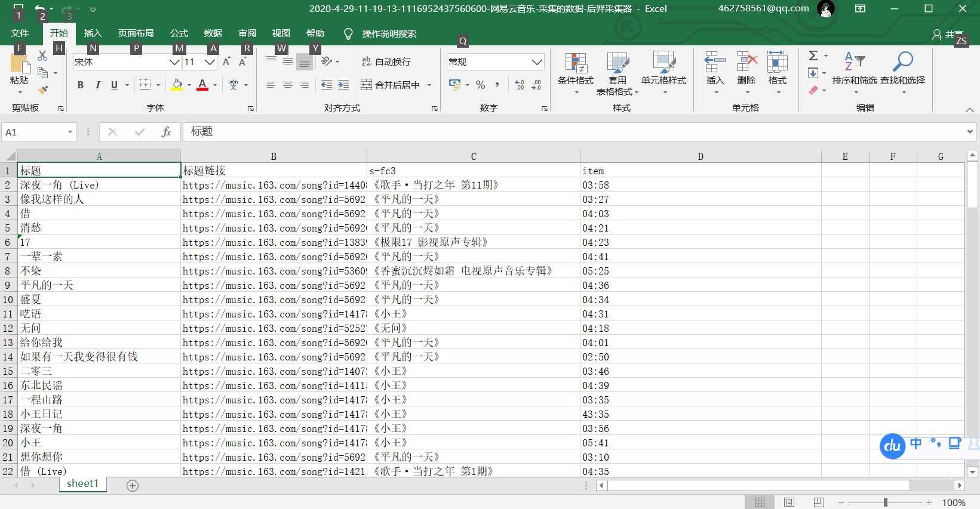
Task: Click the Clear eraser icon
Action: [x=813, y=90]
